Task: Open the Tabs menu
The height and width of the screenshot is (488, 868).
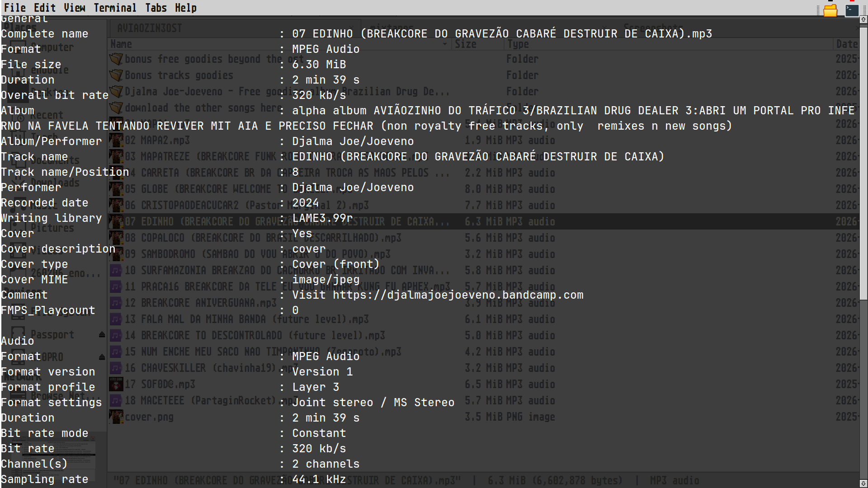Action: [156, 8]
